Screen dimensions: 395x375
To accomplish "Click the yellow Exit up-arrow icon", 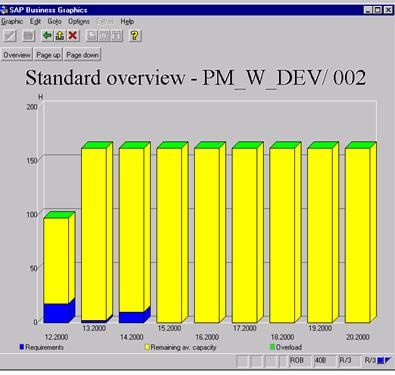I will point(60,35).
